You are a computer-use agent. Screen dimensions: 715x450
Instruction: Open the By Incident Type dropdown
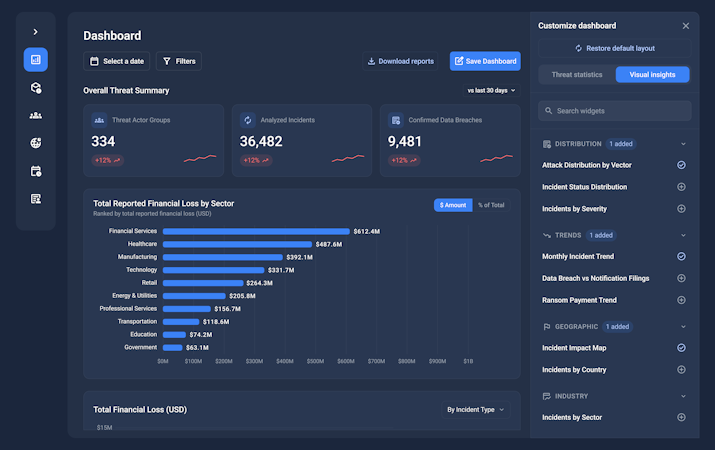pos(476,410)
